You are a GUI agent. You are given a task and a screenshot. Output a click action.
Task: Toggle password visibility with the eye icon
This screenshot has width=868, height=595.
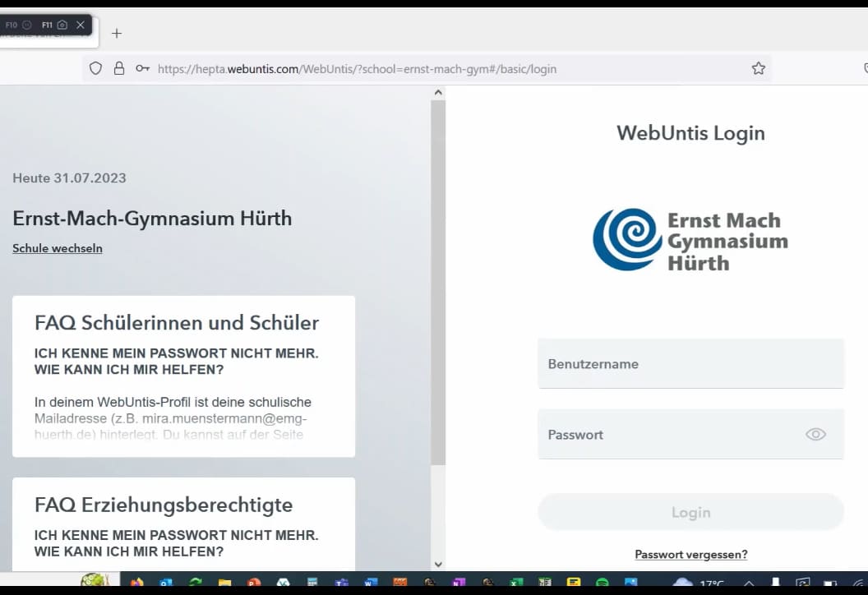tap(815, 434)
